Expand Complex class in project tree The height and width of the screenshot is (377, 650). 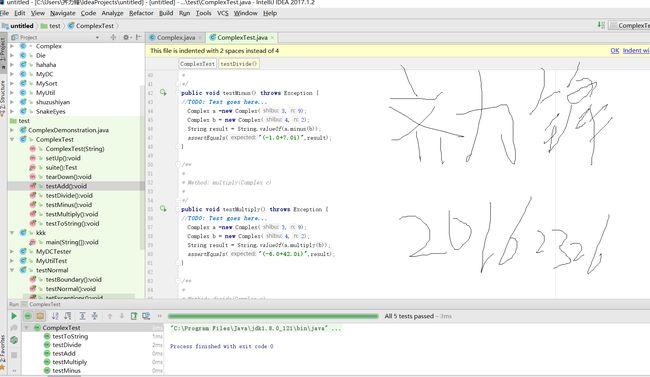pyautogui.click(x=12, y=46)
